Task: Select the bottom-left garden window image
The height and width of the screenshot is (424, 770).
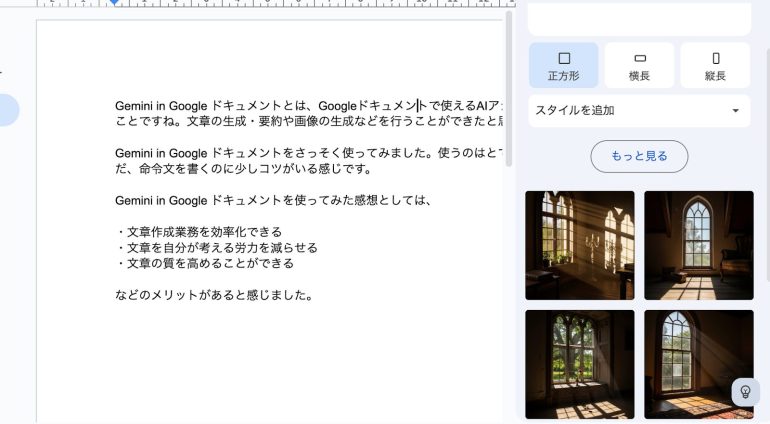Action: pyautogui.click(x=580, y=364)
